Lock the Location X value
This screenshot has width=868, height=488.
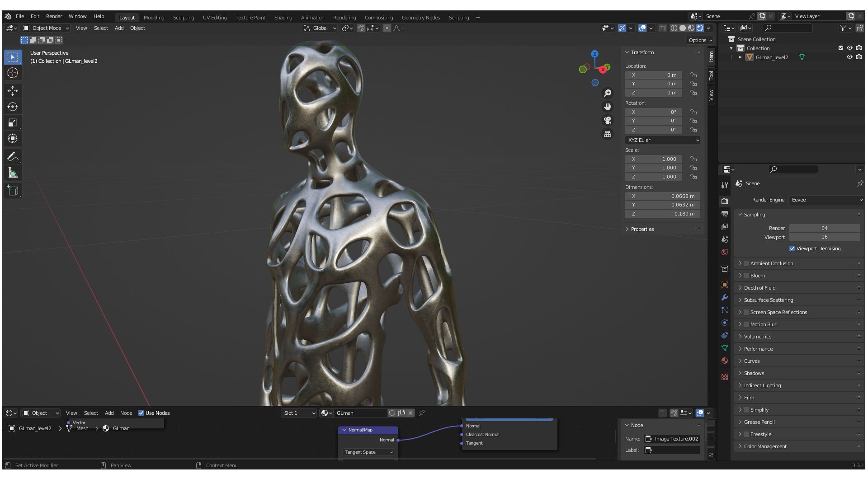pyautogui.click(x=693, y=75)
